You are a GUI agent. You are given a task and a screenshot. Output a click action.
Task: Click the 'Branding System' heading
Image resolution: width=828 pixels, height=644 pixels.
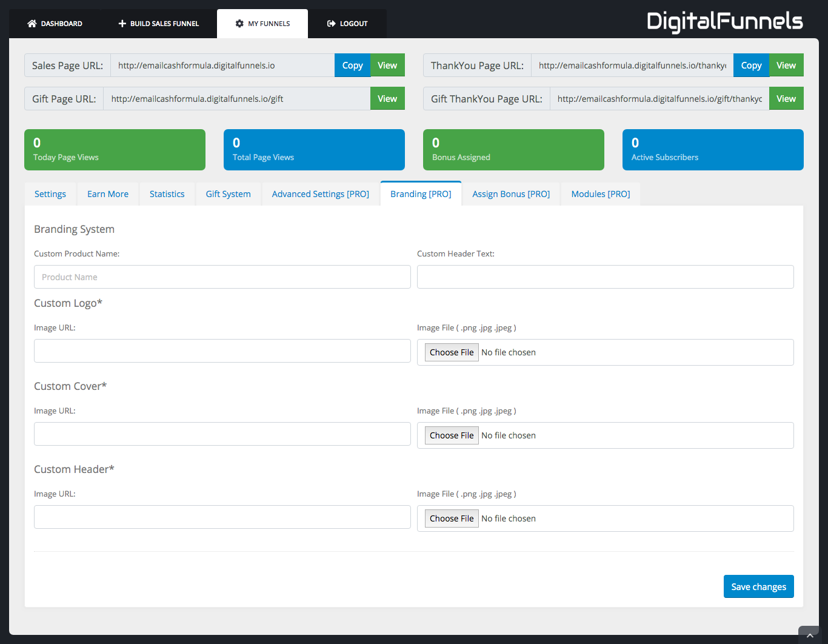(74, 229)
